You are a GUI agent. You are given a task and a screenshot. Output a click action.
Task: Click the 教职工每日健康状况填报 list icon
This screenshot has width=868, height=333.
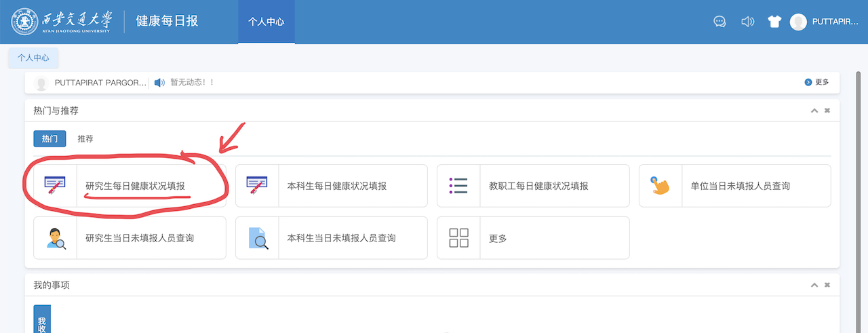458,185
